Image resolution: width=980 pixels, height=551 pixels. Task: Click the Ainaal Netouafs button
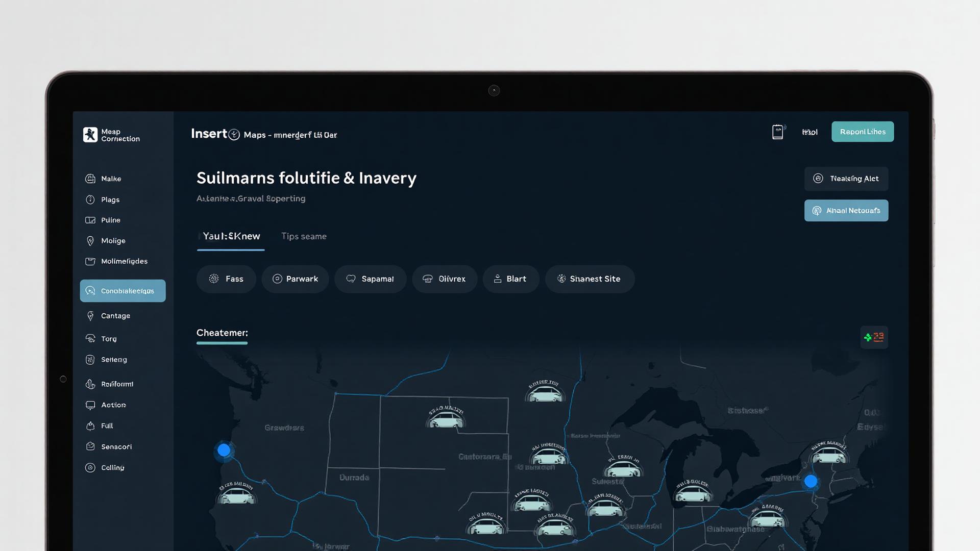[846, 211]
